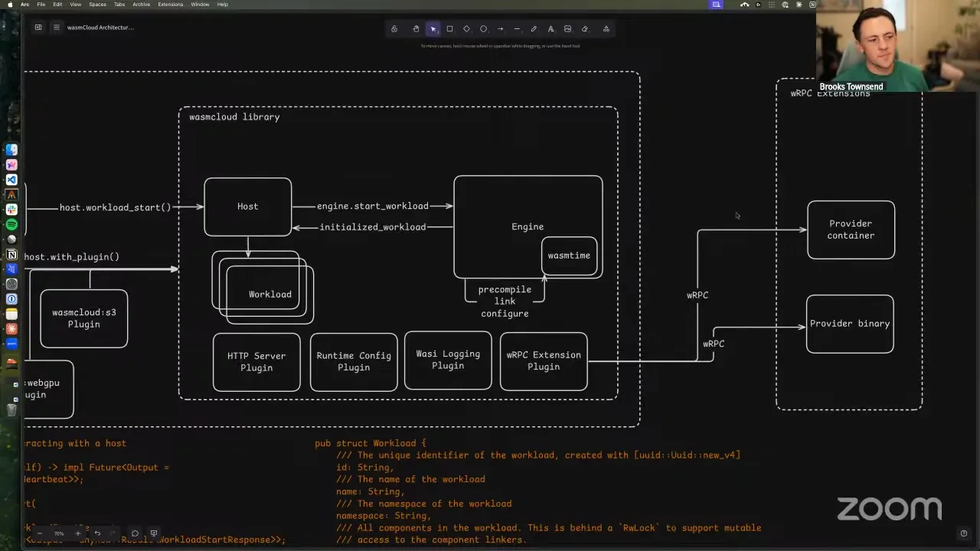Open the Edit menu
Screen dimensions: 980x551
click(x=57, y=5)
